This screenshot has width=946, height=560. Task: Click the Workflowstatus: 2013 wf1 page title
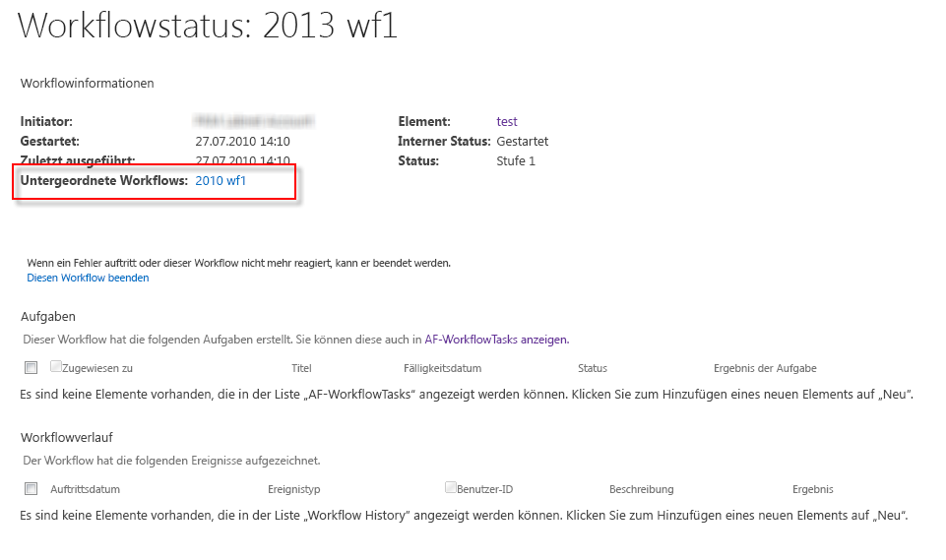(x=208, y=26)
